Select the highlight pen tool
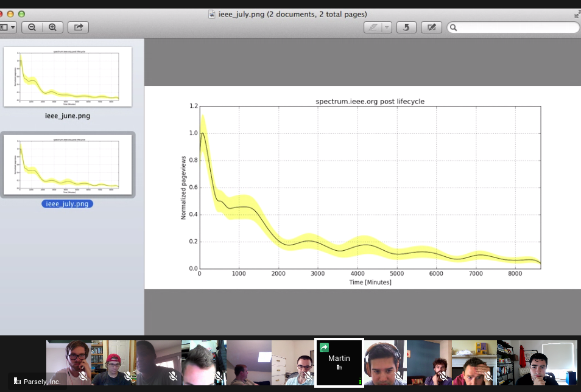Viewport: 581px width, 392px height. tap(373, 27)
